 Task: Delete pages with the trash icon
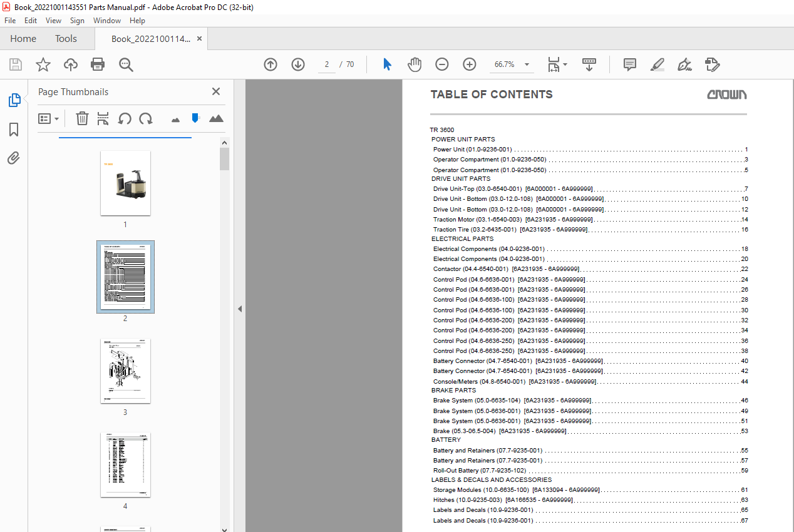coord(82,118)
